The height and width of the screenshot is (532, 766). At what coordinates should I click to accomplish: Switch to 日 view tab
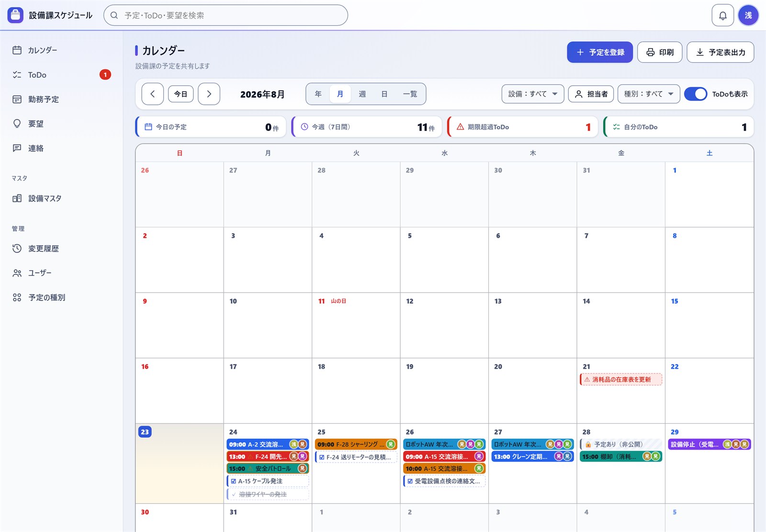coord(384,94)
